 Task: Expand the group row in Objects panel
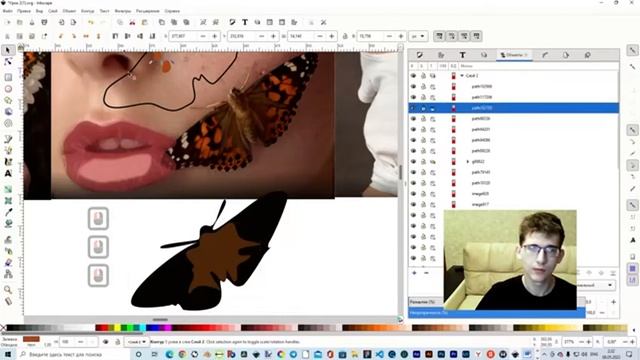point(468,162)
